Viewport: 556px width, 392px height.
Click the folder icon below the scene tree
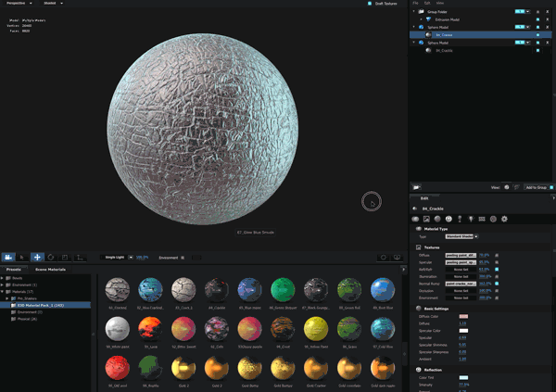(417, 187)
